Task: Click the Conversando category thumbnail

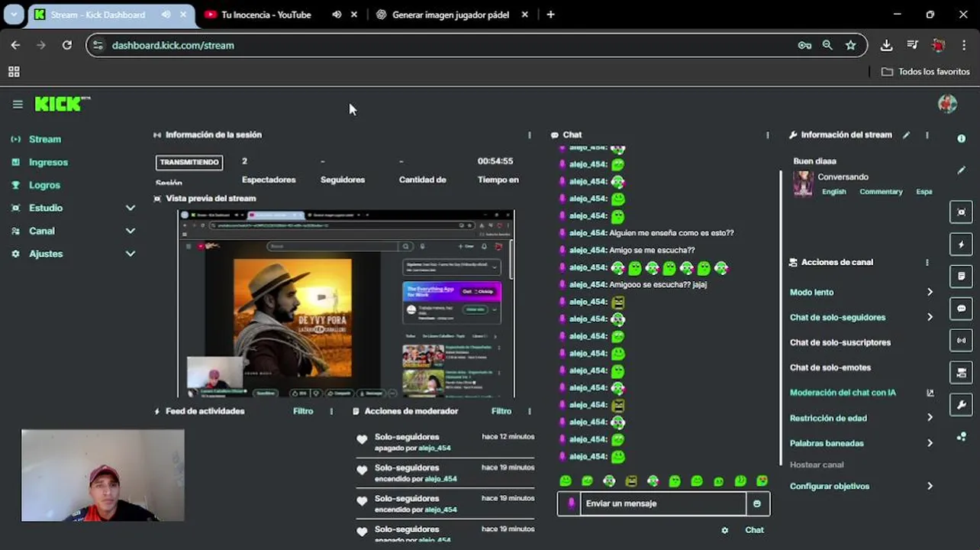Action: coord(803,183)
